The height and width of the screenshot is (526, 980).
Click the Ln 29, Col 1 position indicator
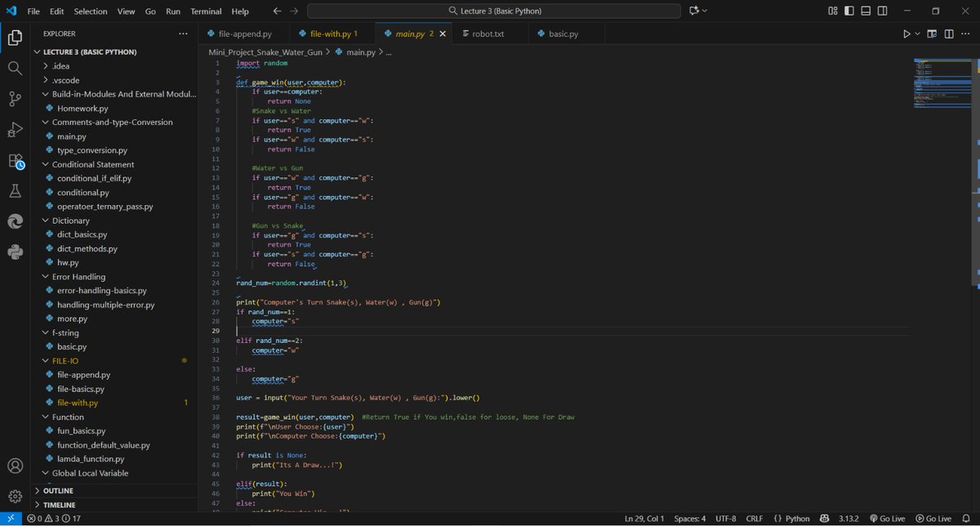pos(644,519)
